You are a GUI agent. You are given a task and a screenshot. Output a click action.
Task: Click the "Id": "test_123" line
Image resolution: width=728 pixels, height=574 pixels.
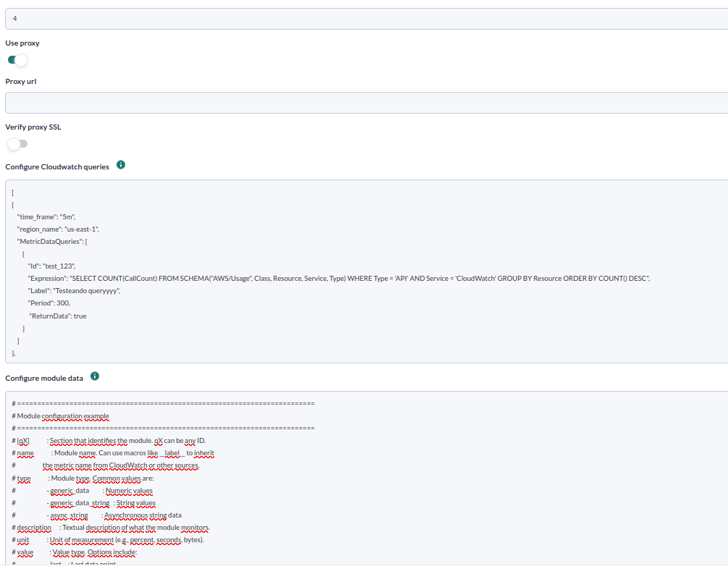pos(51,266)
